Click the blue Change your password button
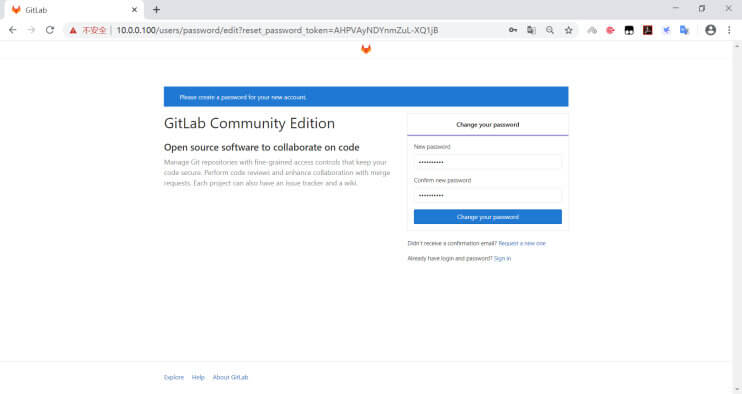742x394 pixels. pyautogui.click(x=487, y=217)
